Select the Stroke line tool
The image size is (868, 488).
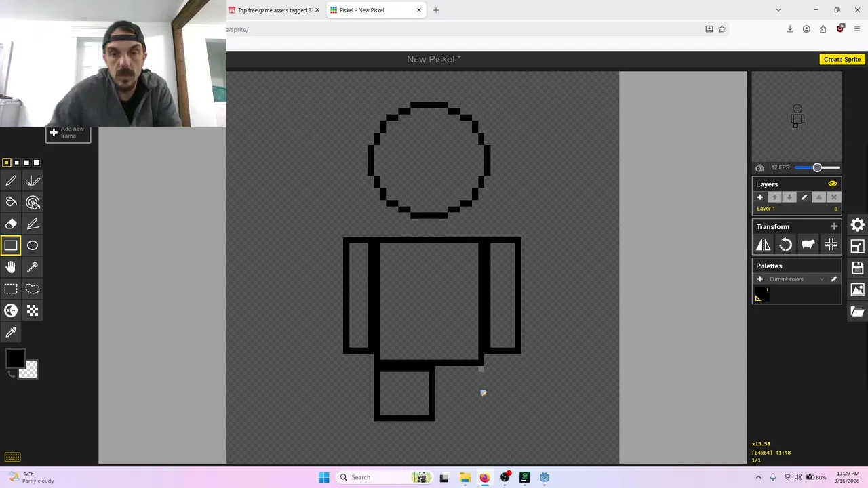(33, 224)
